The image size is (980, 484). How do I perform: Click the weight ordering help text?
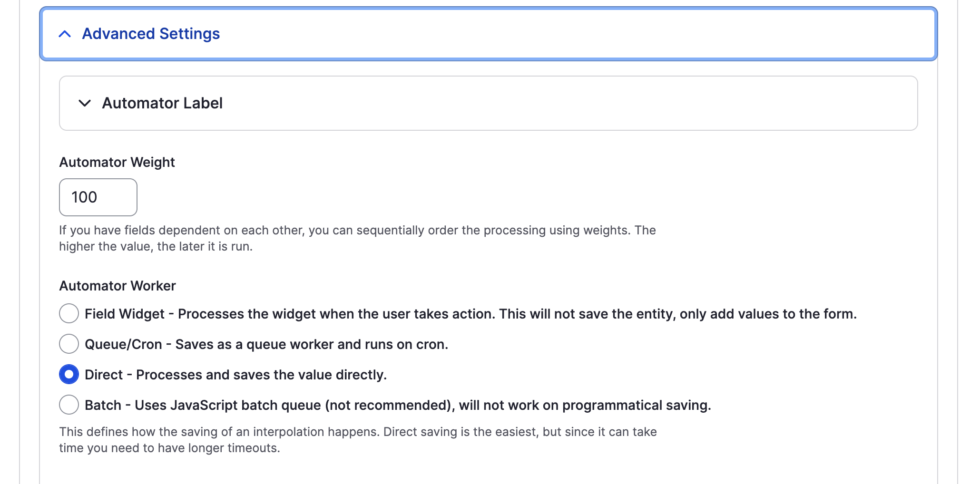[x=357, y=238]
